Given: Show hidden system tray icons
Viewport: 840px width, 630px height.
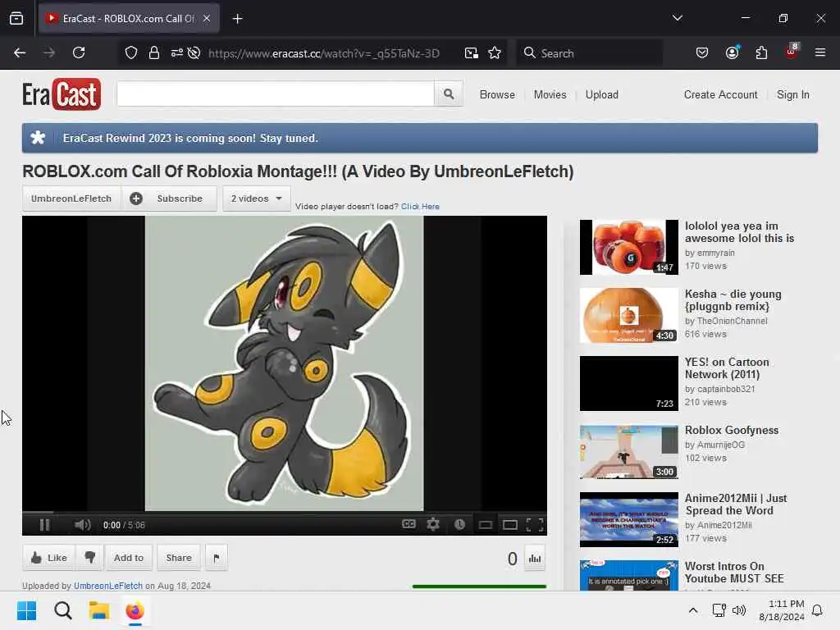Looking at the screenshot, I should point(692,610).
